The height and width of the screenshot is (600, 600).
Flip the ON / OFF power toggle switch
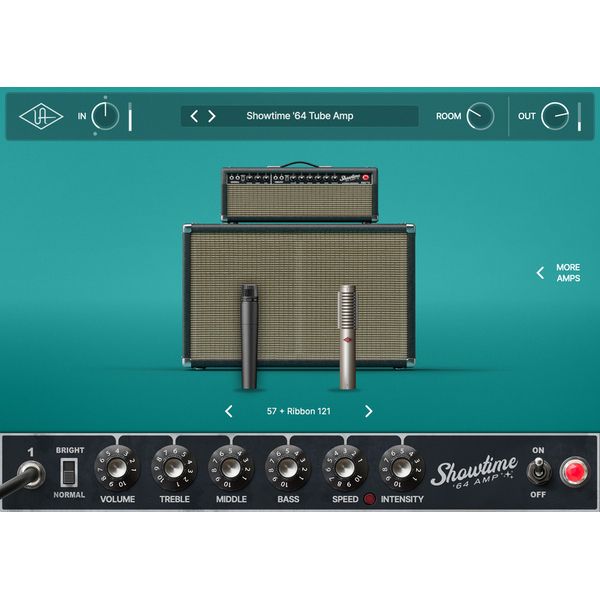coord(539,472)
